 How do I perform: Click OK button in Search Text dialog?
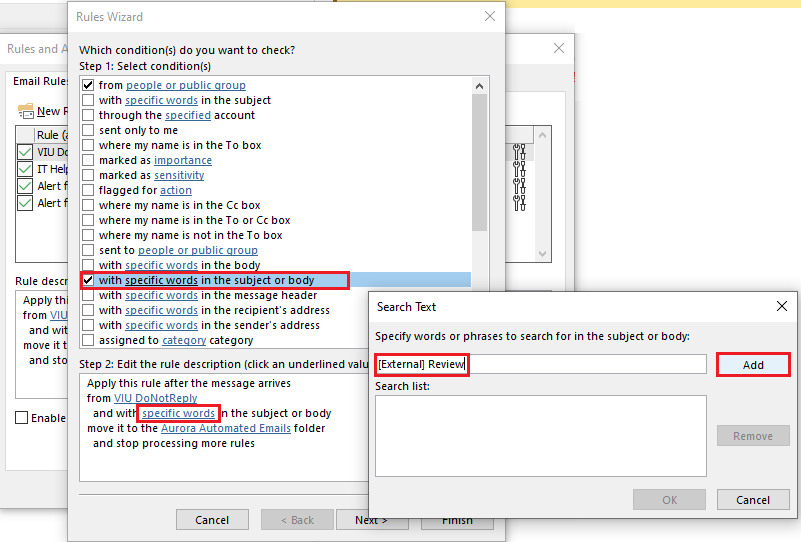(x=670, y=500)
